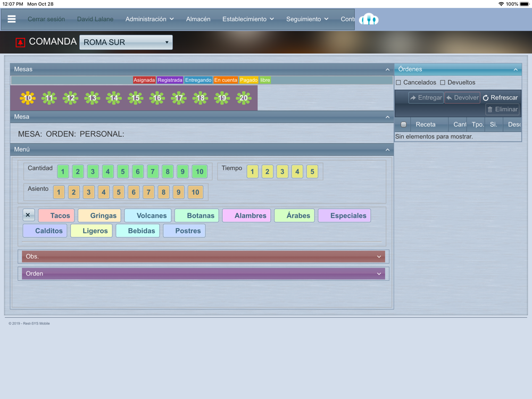532x399 pixels.
Task: Collapse the Menú panel
Action: pyautogui.click(x=387, y=149)
